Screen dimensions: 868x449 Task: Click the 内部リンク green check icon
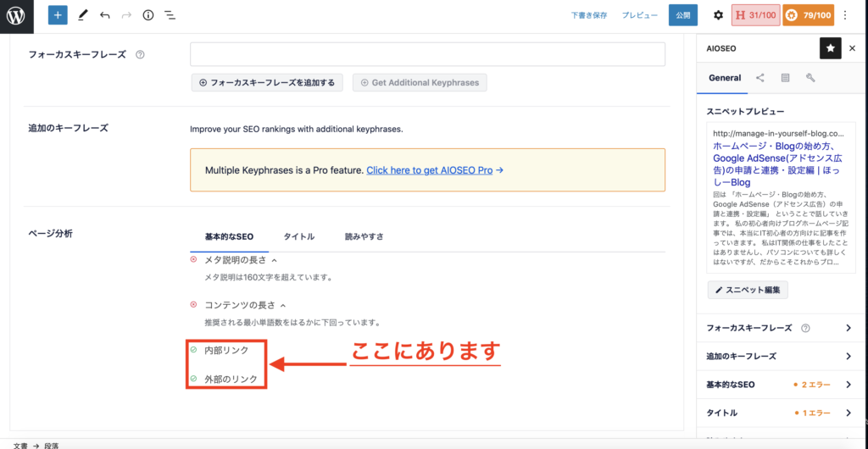[x=193, y=350]
